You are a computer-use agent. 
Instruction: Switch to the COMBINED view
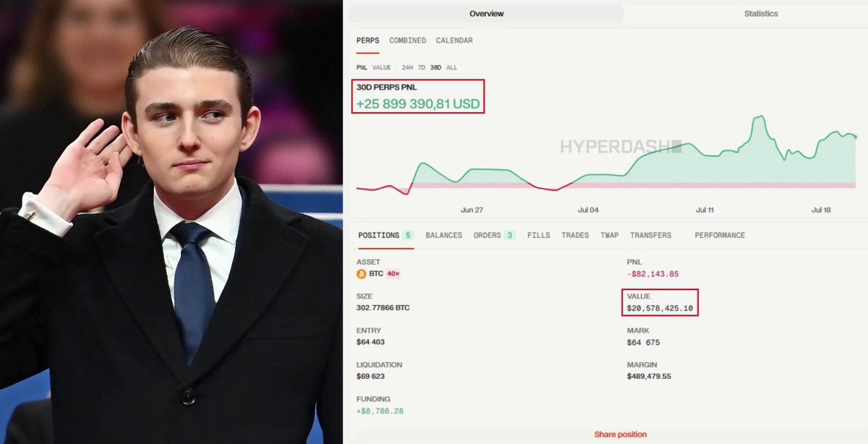point(407,40)
